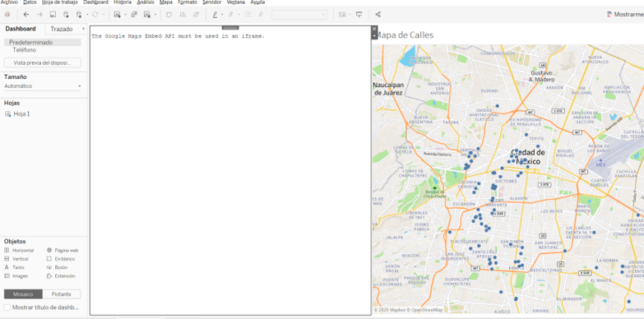Select the Vertical container object
The width and height of the screenshot is (644, 319).
coord(16,259)
